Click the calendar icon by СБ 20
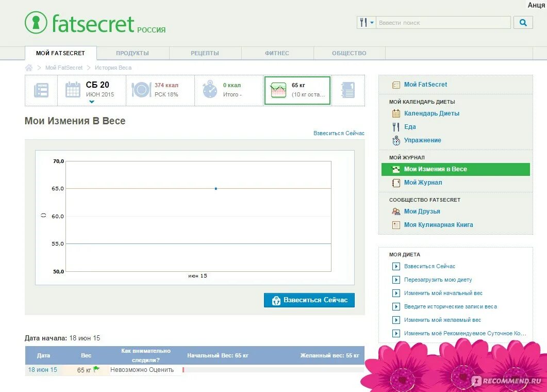Image resolution: width=547 pixels, height=392 pixels. coord(73,90)
